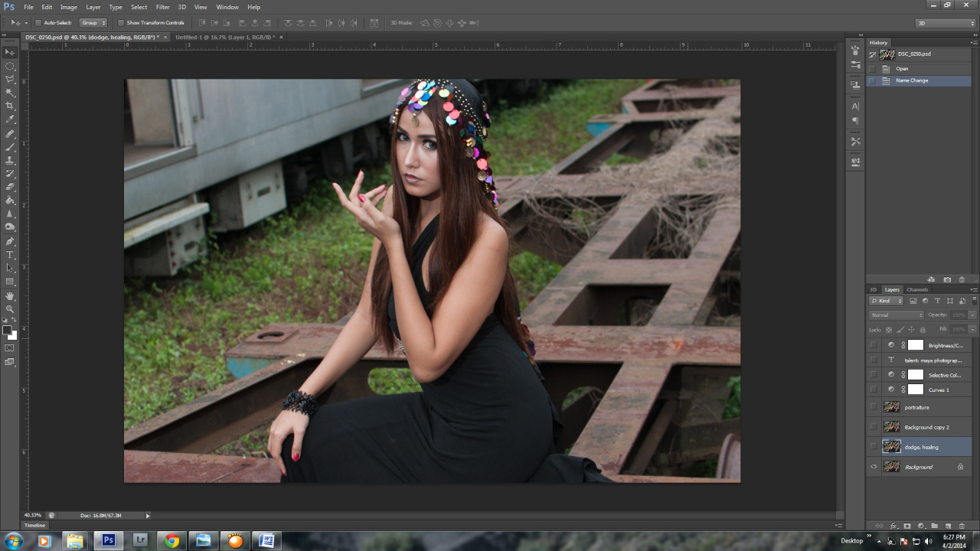Viewport: 980px width, 551px height.
Task: Activate the Hand tool
Action: coord(10,295)
